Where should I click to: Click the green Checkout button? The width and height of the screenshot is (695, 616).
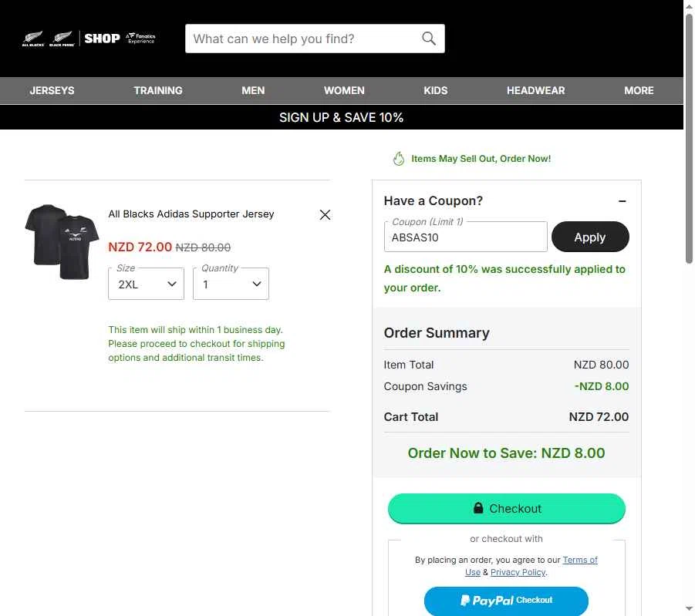507,508
